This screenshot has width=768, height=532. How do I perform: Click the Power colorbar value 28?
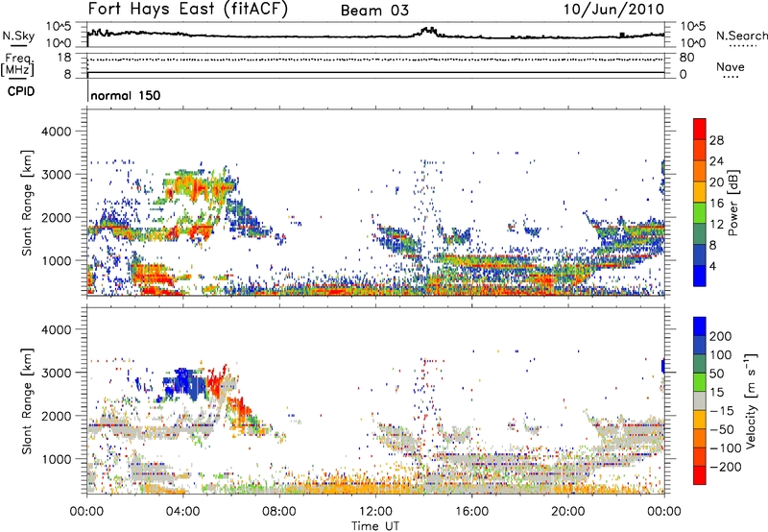coord(716,140)
